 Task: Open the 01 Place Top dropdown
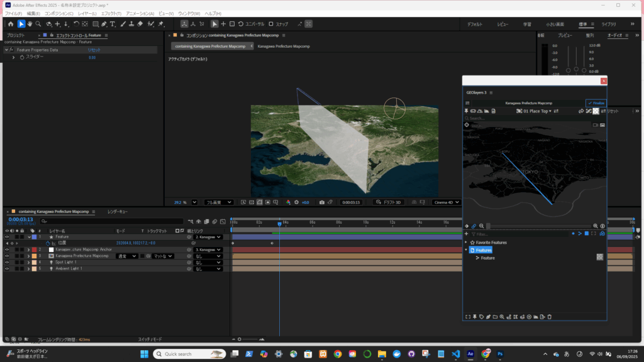pos(537,111)
